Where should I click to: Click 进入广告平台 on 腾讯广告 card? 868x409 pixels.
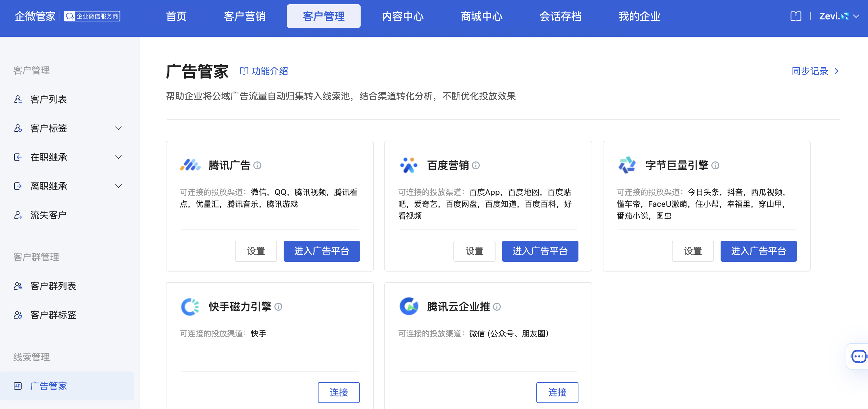click(321, 251)
